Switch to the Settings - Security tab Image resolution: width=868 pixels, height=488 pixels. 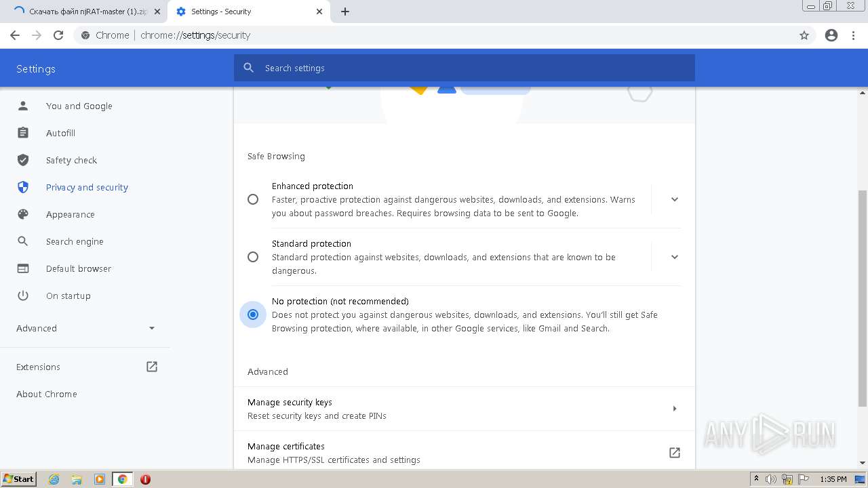[248, 12]
